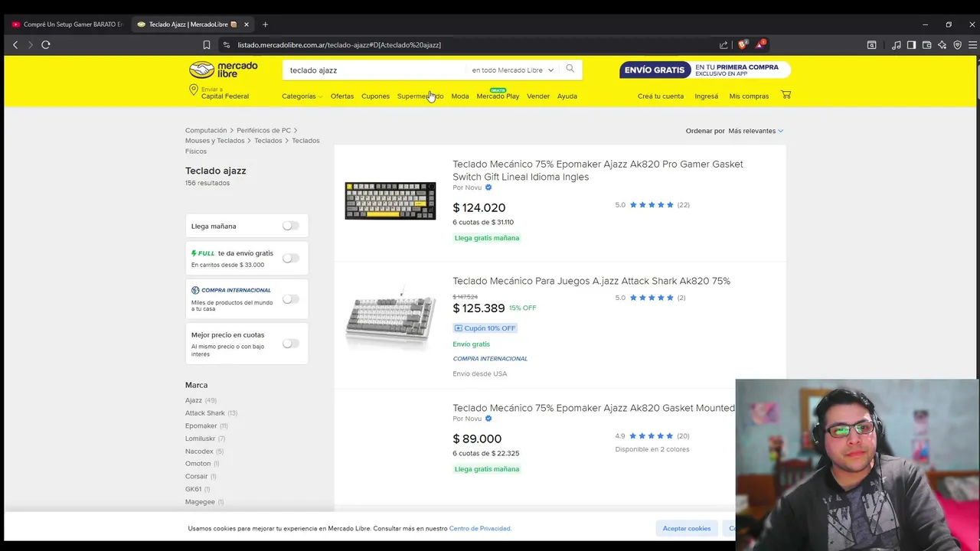980x551 pixels.
Task: Open the shopping cart icon
Action: pos(786,95)
